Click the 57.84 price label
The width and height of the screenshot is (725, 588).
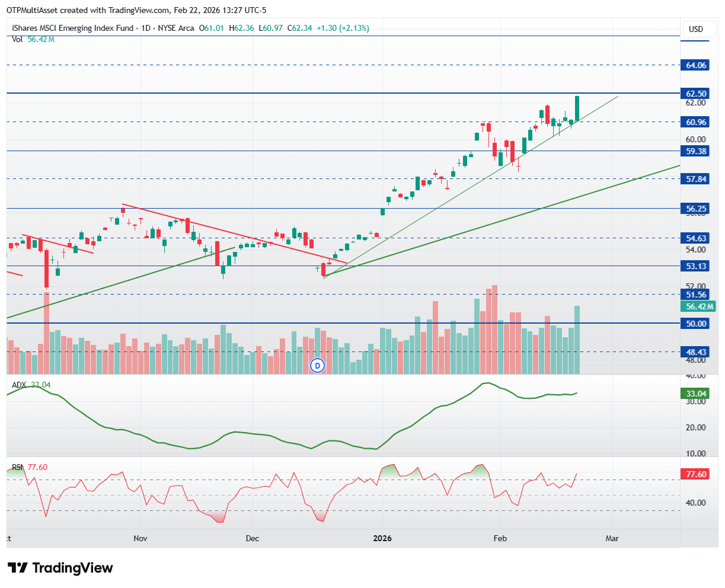click(x=696, y=179)
